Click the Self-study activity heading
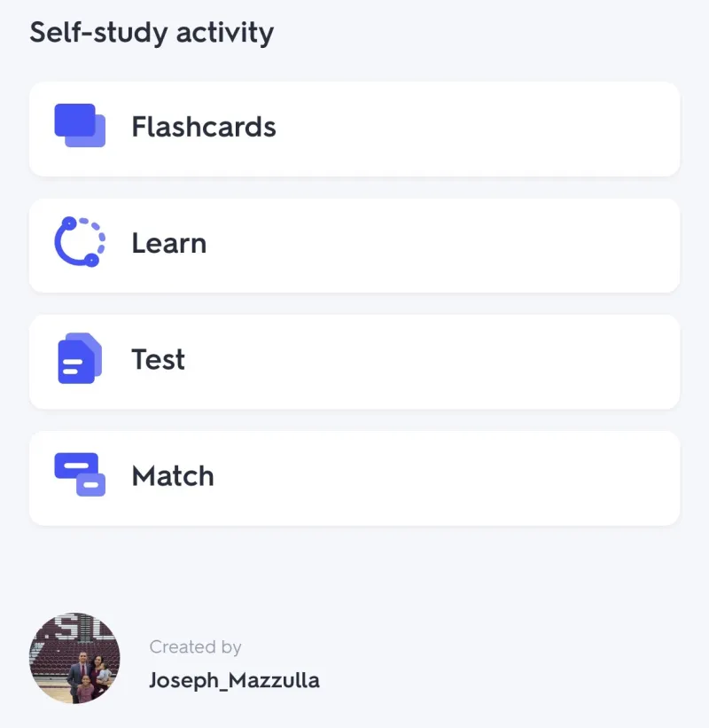The height and width of the screenshot is (728, 709). tap(152, 33)
